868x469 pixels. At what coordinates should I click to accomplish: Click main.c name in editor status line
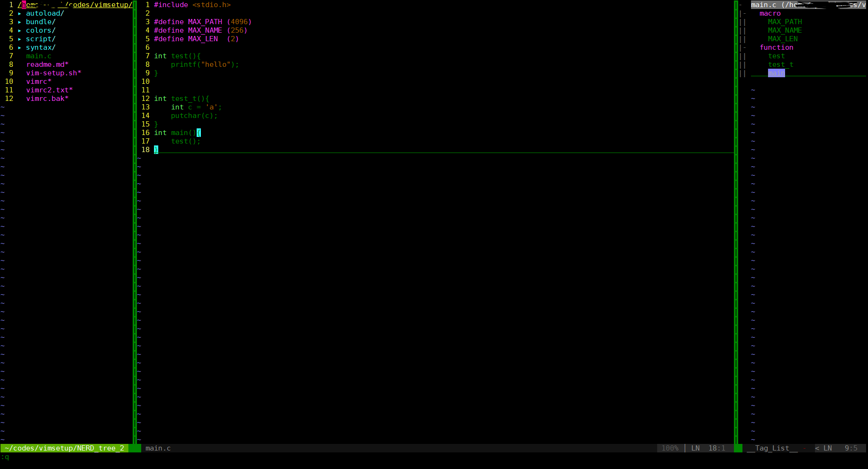158,448
